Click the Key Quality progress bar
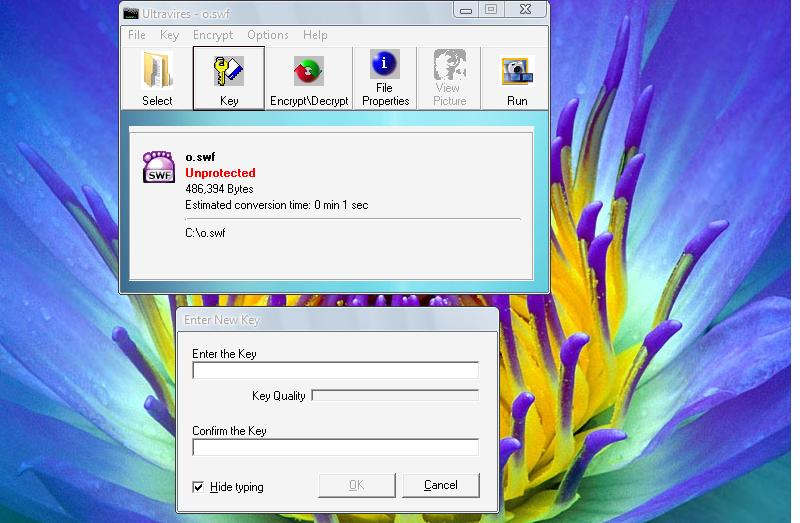The width and height of the screenshot is (800, 523). (x=395, y=395)
